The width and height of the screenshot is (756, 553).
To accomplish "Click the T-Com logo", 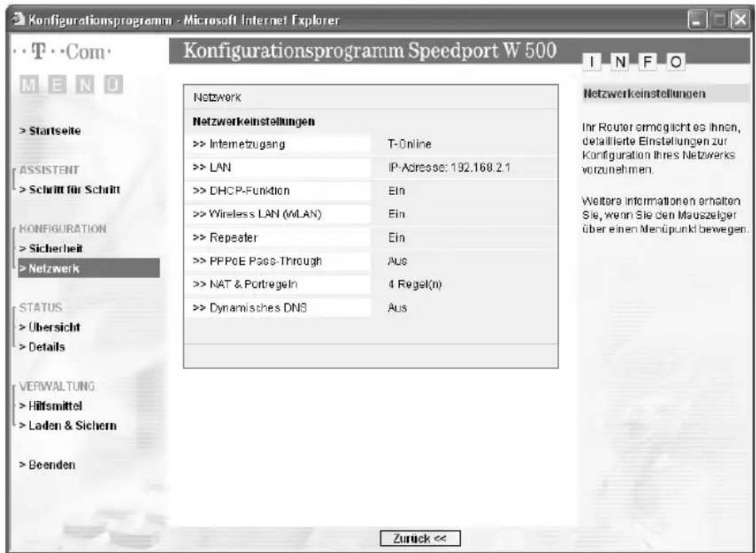I will [x=61, y=52].
